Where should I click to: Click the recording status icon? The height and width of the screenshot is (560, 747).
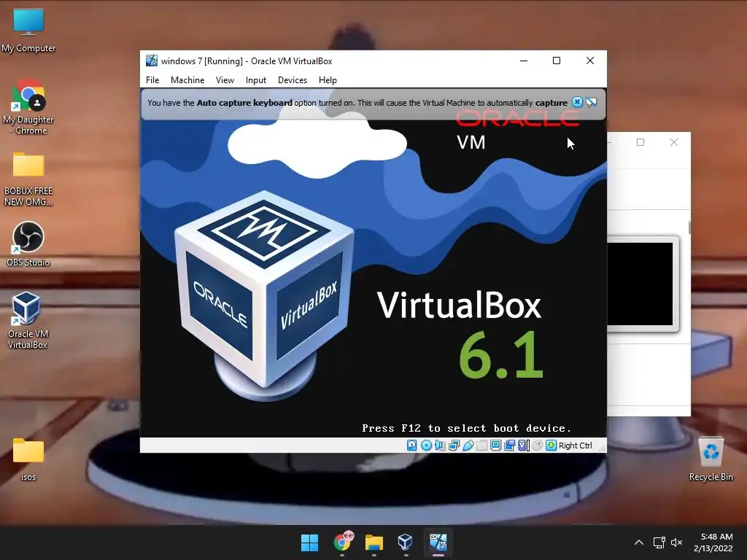click(x=509, y=446)
